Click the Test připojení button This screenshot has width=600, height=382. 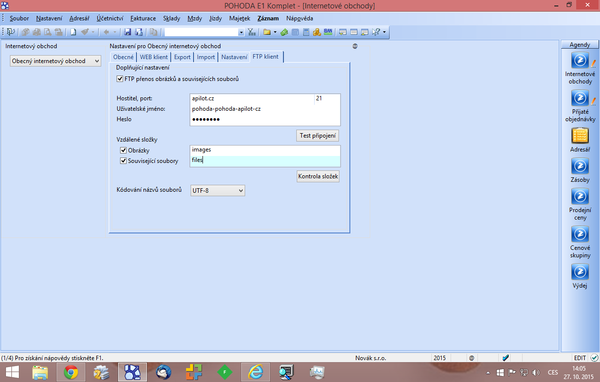pyautogui.click(x=318, y=135)
